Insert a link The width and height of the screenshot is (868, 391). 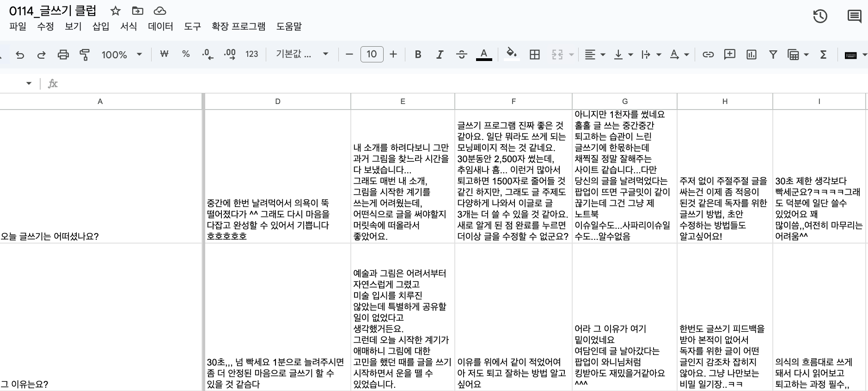(708, 55)
